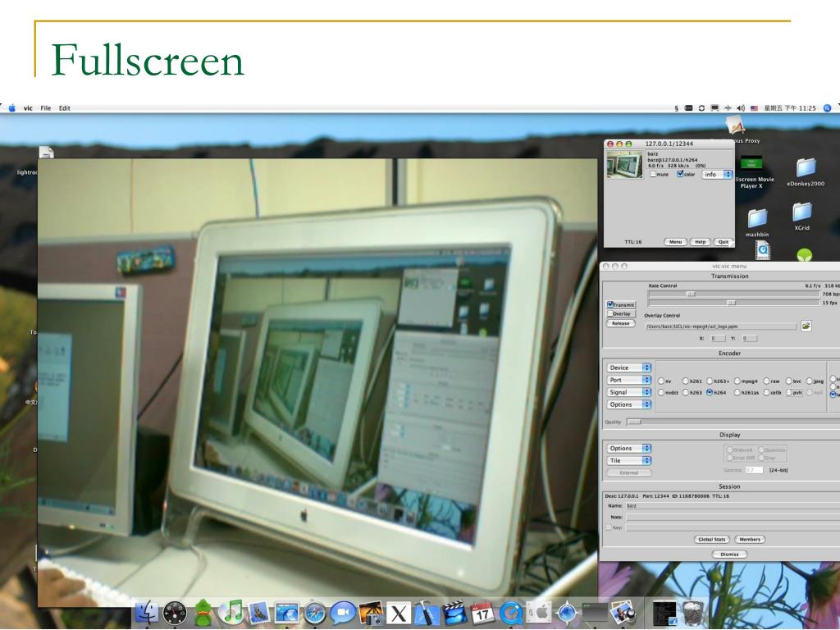Launch iMovie clapperboard in dock
The image size is (840, 630).
click(454, 612)
